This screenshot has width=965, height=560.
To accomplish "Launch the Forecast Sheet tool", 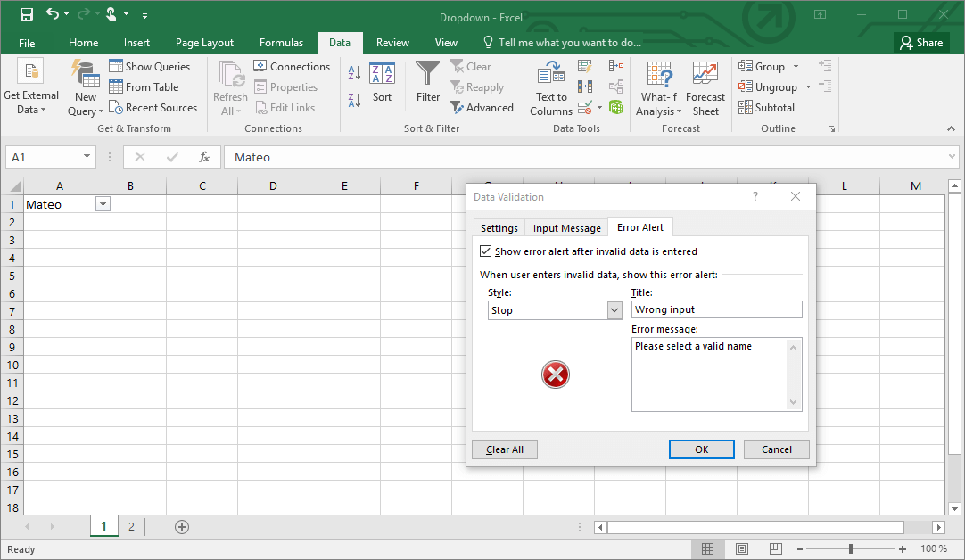I will tap(705, 86).
